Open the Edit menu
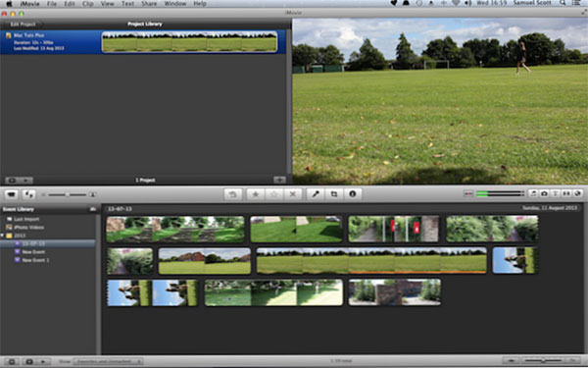Screen dimensions: 588x368 (70, 4)
